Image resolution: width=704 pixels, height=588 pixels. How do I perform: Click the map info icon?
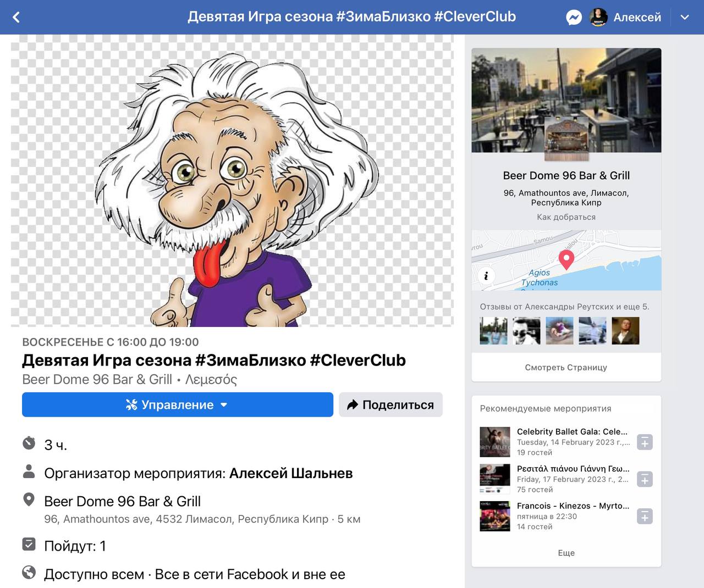pyautogui.click(x=486, y=276)
